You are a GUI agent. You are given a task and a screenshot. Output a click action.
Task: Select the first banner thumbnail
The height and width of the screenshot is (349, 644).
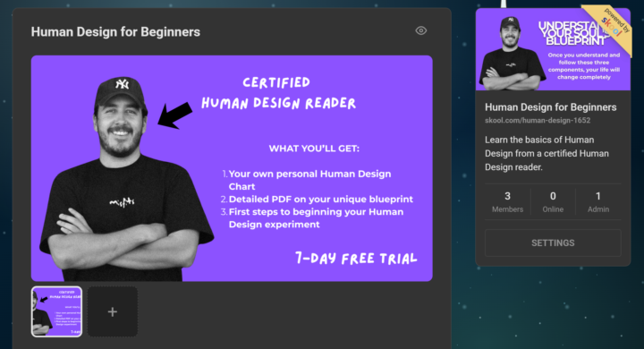point(56,311)
